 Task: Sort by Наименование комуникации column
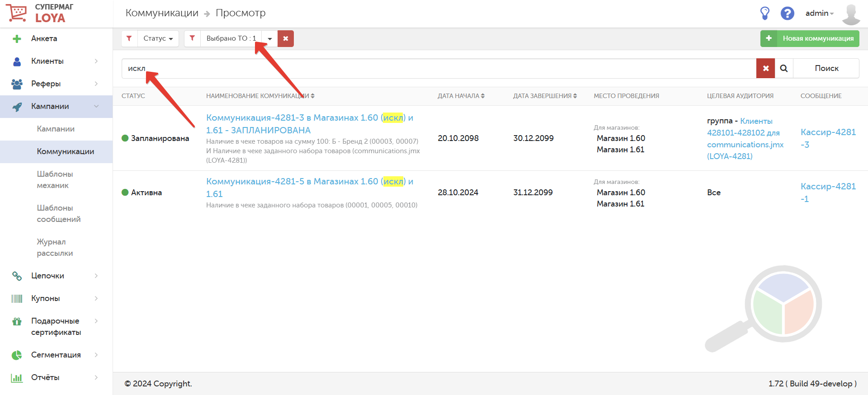click(x=260, y=96)
